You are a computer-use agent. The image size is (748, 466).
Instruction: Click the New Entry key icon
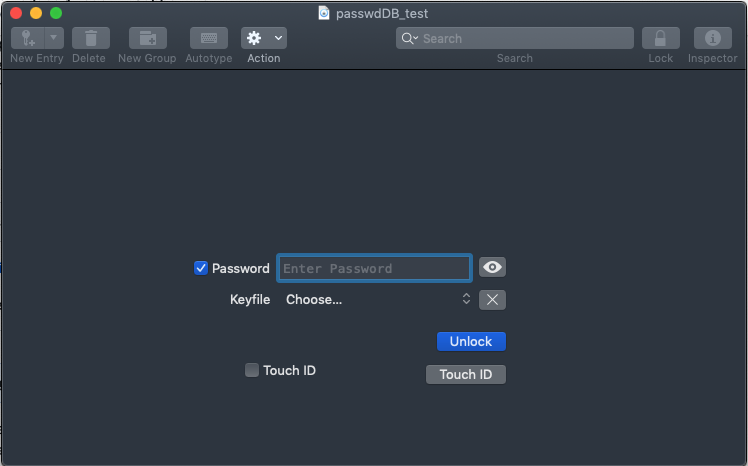[28, 38]
